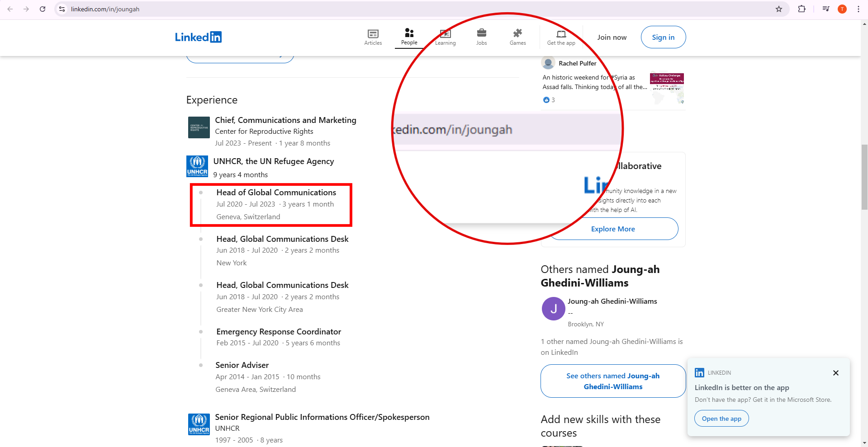
Task: Open the Articles section
Action: click(x=373, y=37)
